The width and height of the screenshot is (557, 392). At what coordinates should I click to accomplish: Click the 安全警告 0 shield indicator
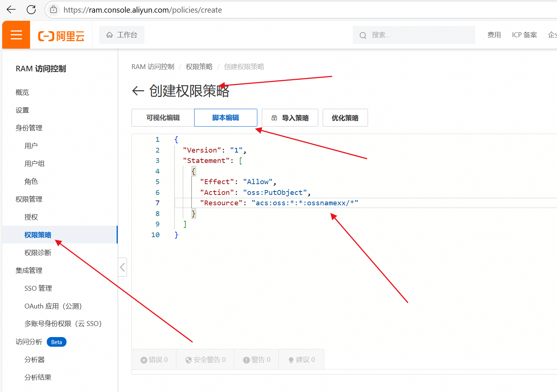click(205, 360)
